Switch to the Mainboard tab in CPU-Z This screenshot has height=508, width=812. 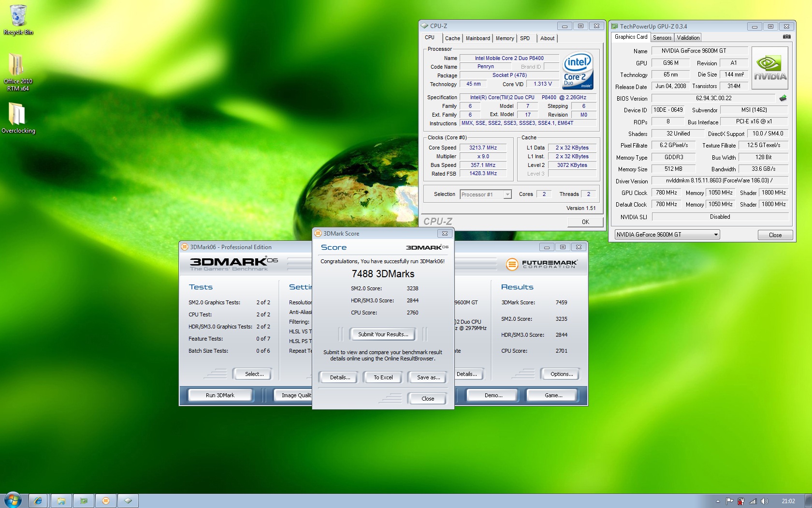point(478,38)
